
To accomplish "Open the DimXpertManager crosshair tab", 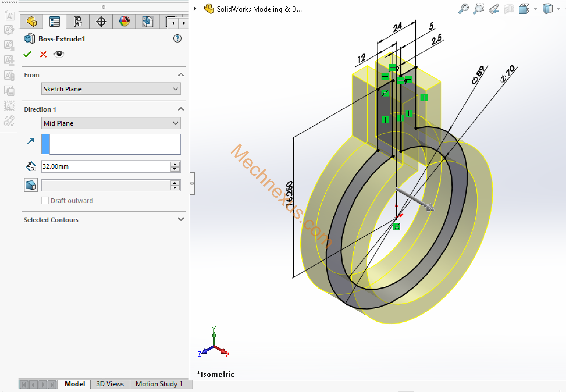I will point(101,22).
